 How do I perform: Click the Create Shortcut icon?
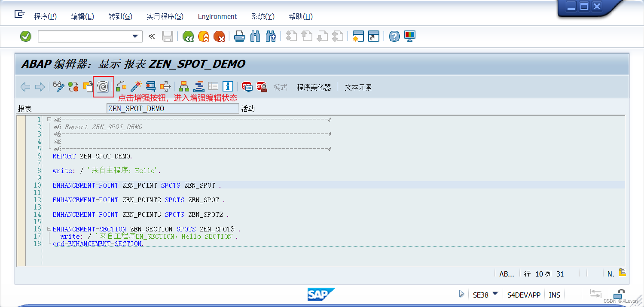tap(374, 36)
